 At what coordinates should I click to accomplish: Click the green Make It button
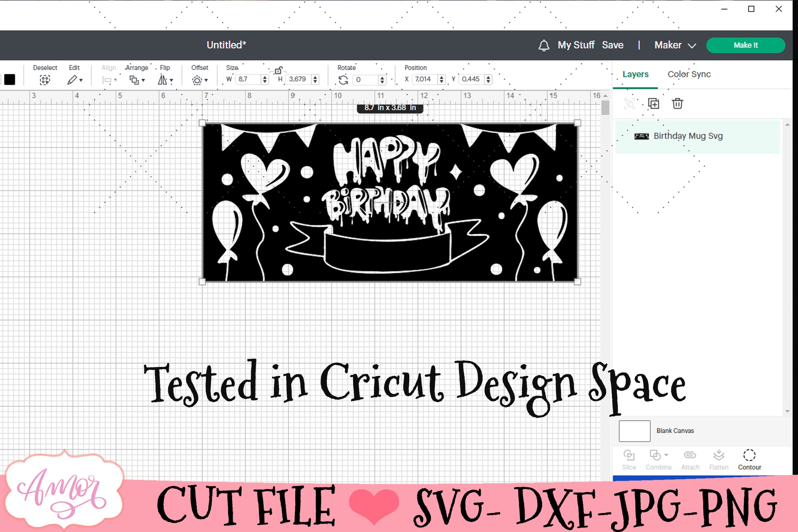tap(746, 45)
